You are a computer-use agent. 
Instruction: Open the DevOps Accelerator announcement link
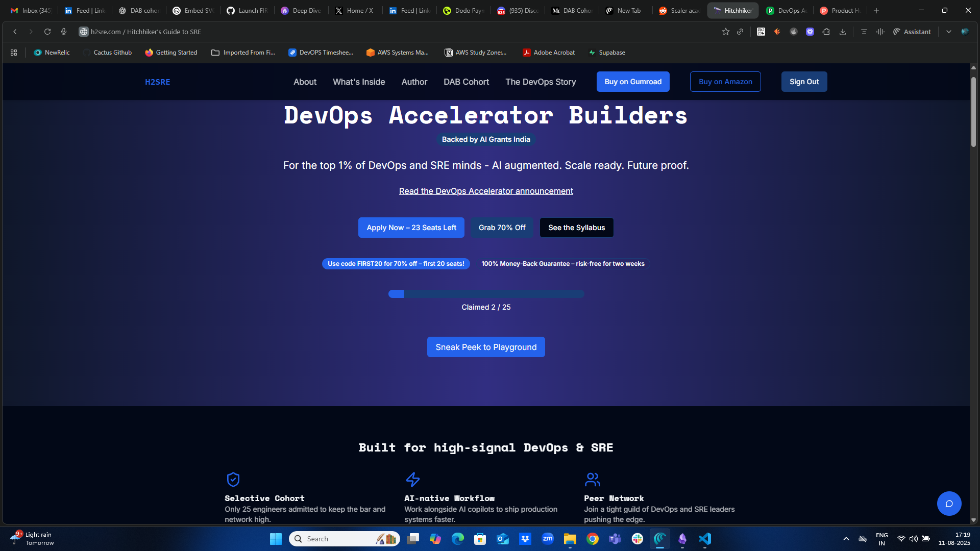tap(485, 191)
